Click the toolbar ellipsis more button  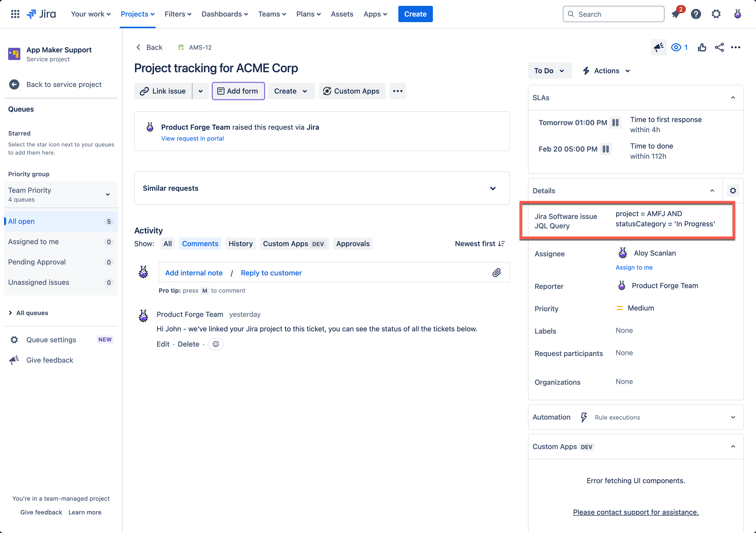398,91
